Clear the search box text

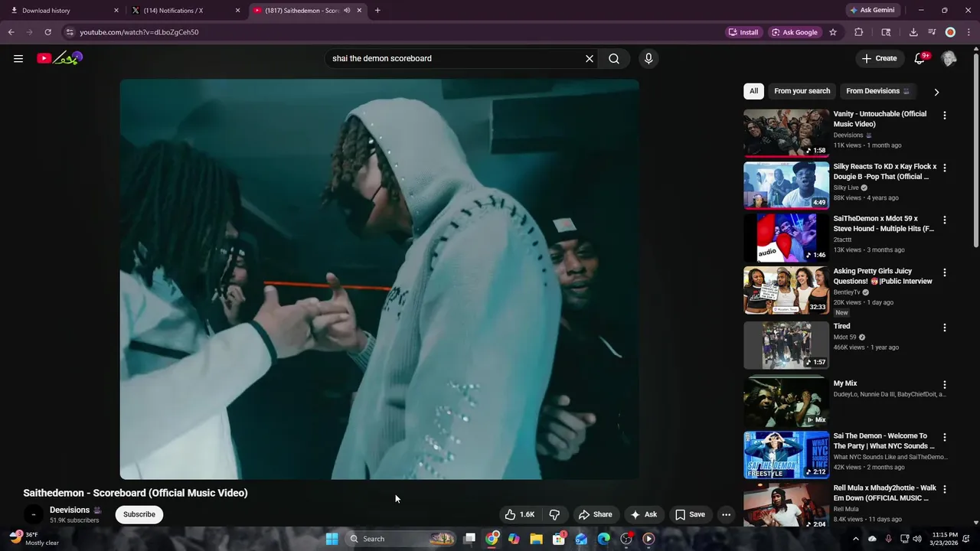pyautogui.click(x=590, y=58)
